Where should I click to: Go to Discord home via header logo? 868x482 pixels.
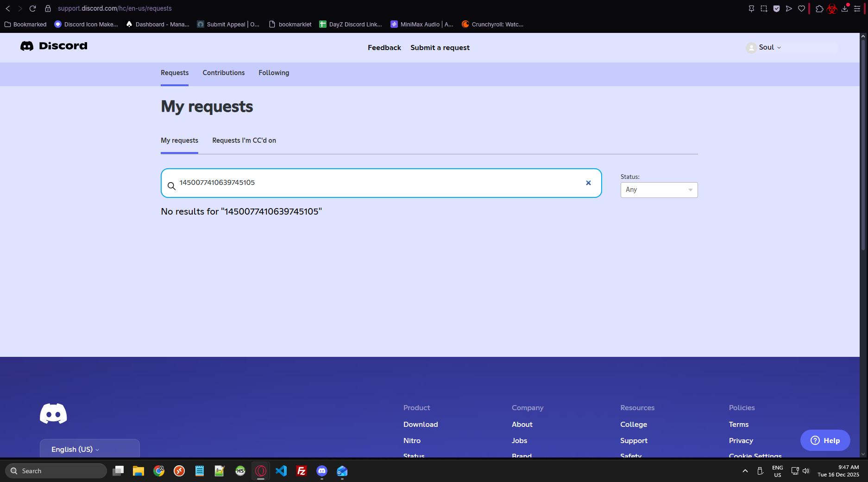[54, 46]
